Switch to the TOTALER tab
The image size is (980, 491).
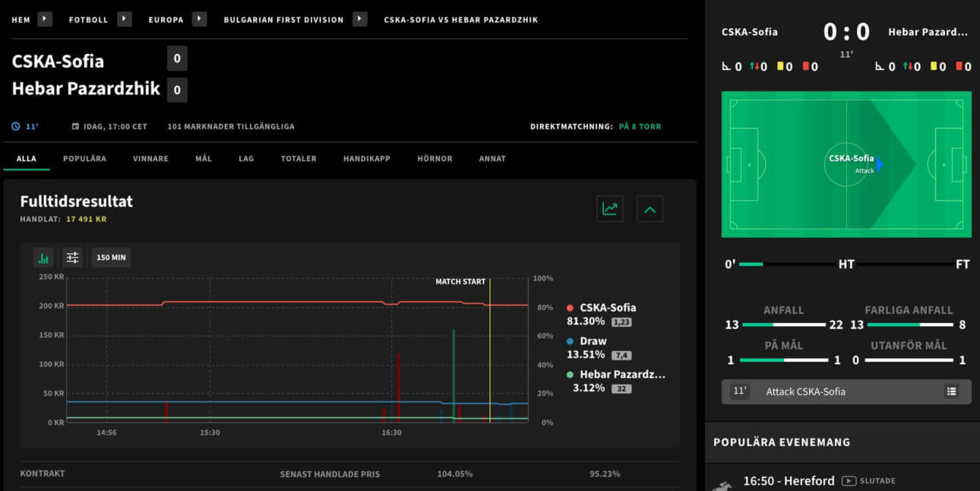[299, 159]
